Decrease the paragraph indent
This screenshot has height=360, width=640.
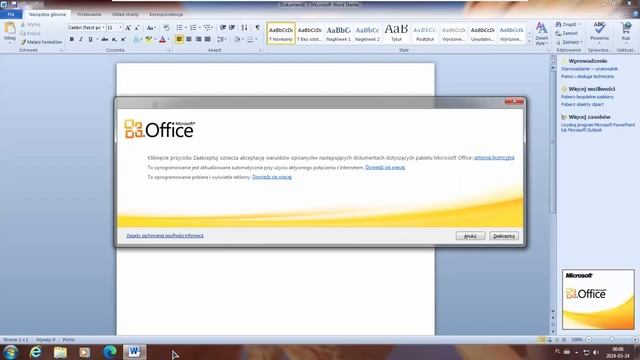(x=223, y=27)
